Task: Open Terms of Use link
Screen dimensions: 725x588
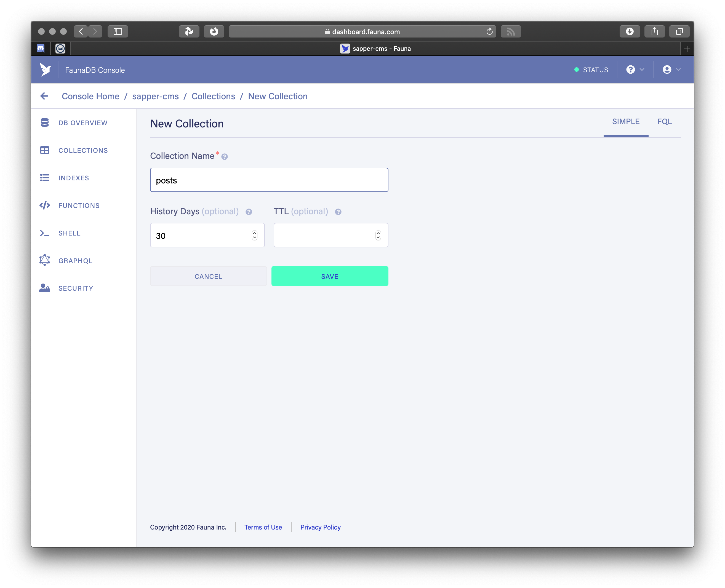Action: click(x=263, y=527)
